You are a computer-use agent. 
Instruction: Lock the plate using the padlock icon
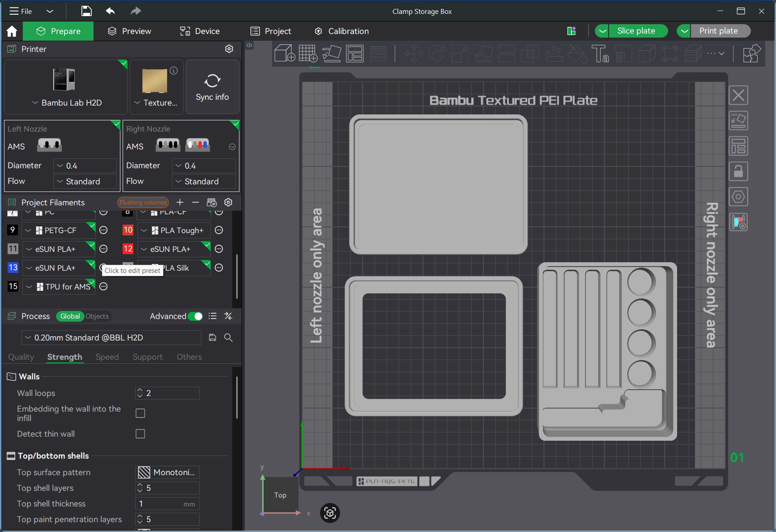point(738,171)
